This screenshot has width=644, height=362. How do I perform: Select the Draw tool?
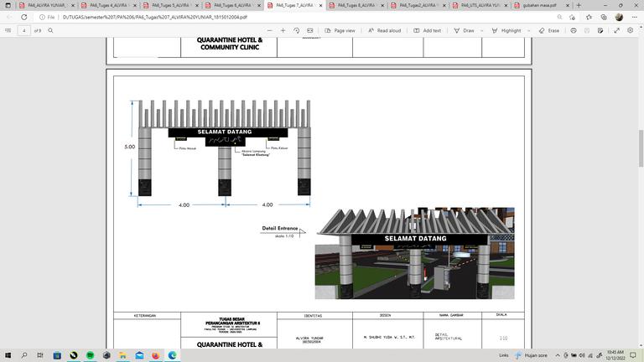pos(464,30)
